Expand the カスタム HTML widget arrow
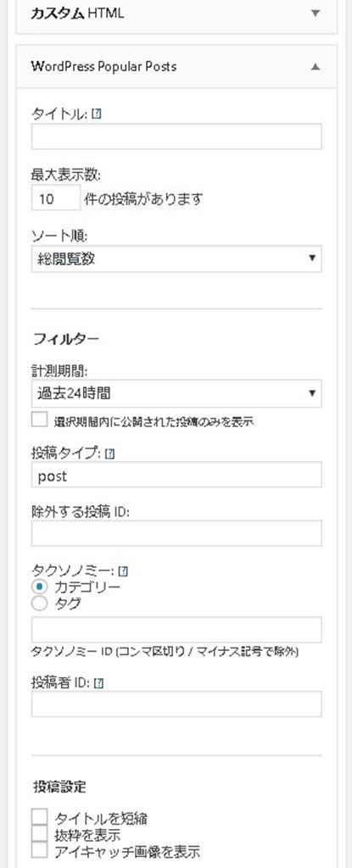Viewport: 352px width, 868px height. (x=316, y=14)
